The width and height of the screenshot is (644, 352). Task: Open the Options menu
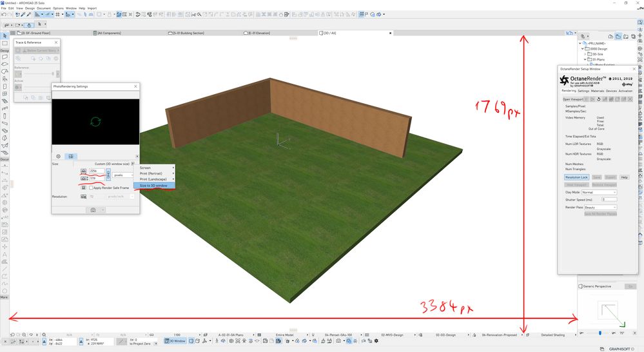58,8
